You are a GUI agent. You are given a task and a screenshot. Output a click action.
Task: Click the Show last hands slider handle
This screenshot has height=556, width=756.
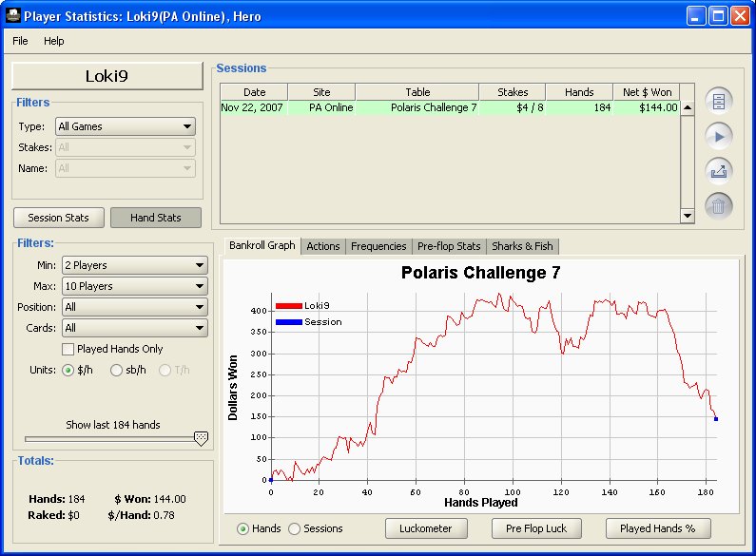[201, 438]
